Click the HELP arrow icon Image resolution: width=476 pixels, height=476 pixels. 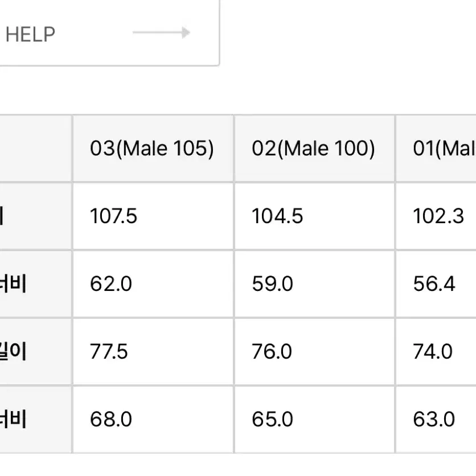pos(161,33)
